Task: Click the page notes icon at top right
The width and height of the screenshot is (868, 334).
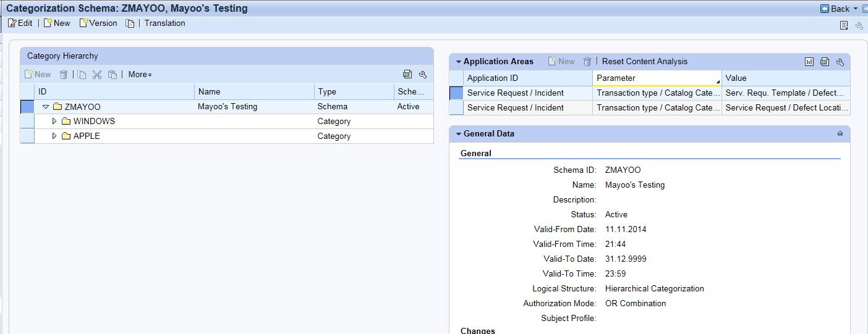Action: (844, 25)
